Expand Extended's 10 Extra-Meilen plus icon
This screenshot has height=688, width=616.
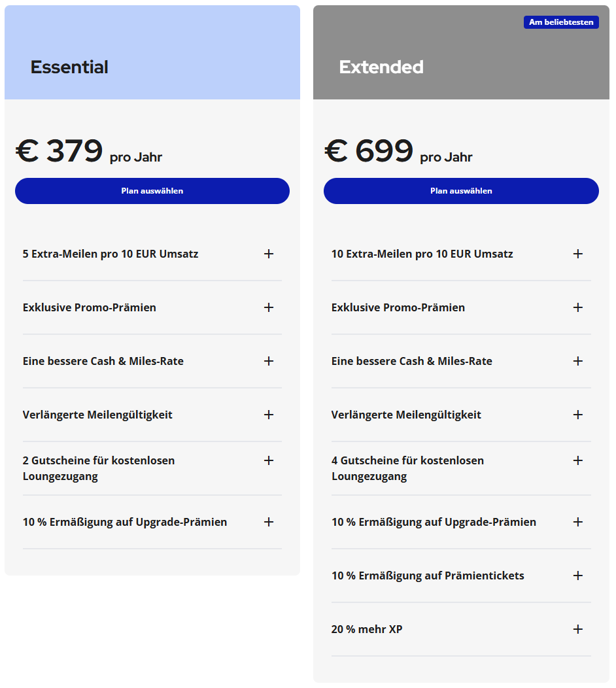click(577, 254)
